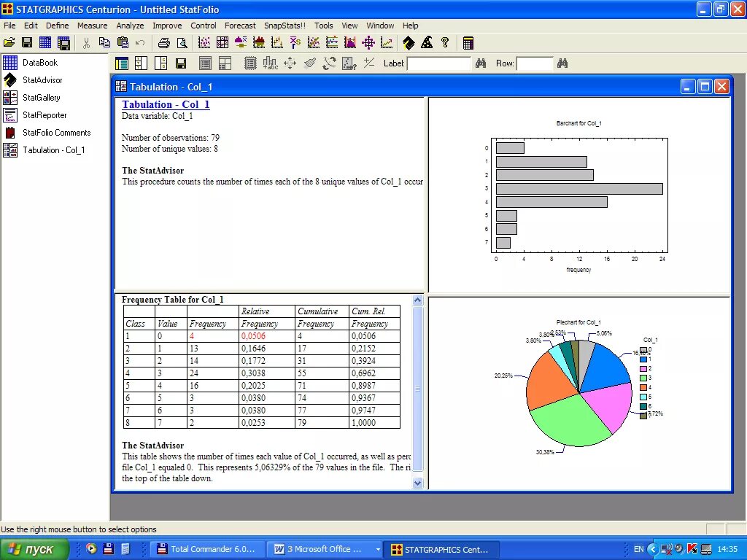
Task: Click the frequency table scrollbar down arrow
Action: pos(418,483)
